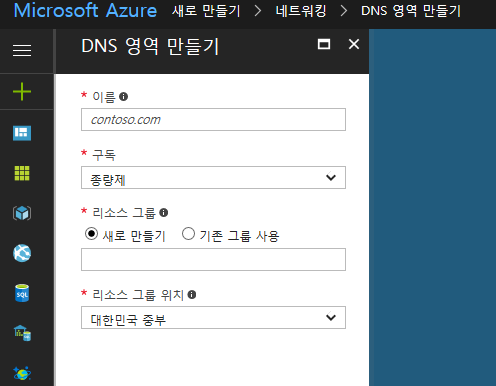Open the 대한민국 중부 location dropdown

[213, 318]
